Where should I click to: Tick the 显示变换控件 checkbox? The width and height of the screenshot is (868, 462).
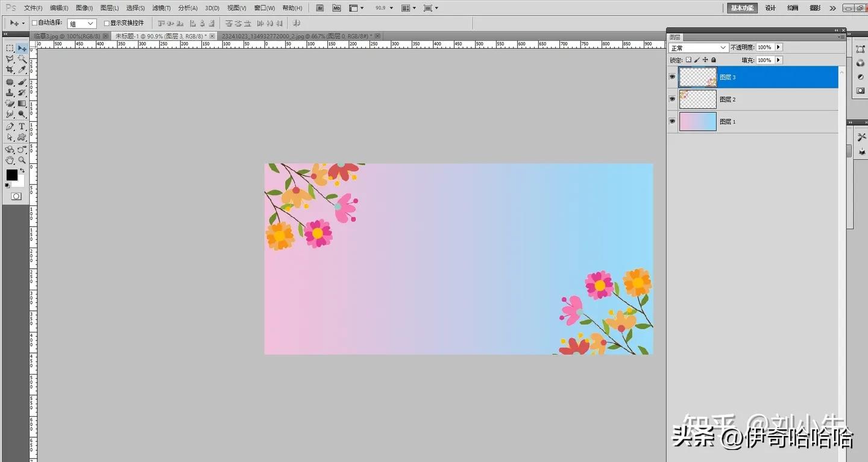(107, 23)
